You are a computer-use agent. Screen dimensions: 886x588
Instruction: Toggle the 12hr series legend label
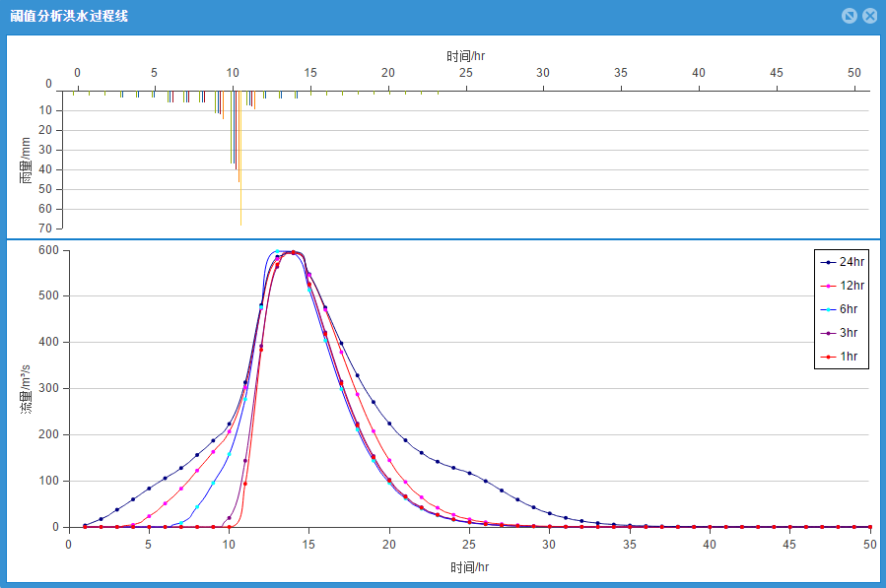coord(852,286)
